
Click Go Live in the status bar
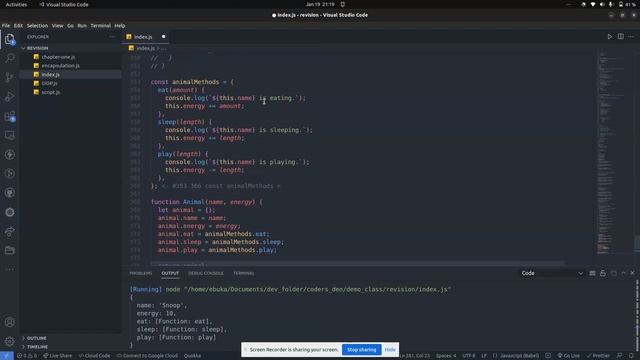pos(569,356)
